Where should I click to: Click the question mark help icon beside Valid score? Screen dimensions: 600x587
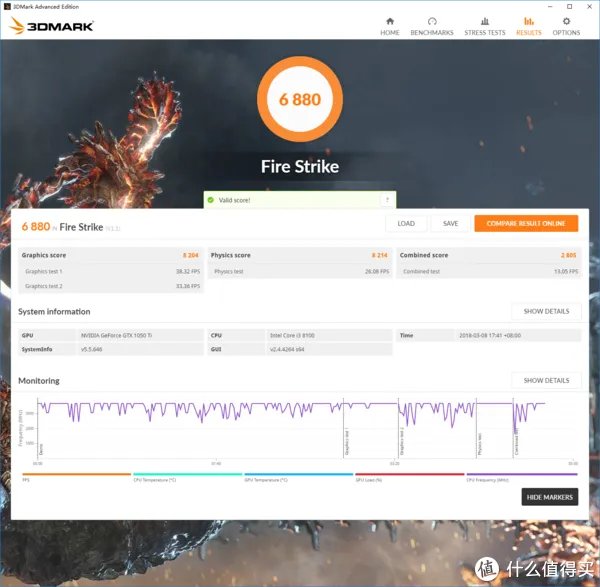(388, 200)
